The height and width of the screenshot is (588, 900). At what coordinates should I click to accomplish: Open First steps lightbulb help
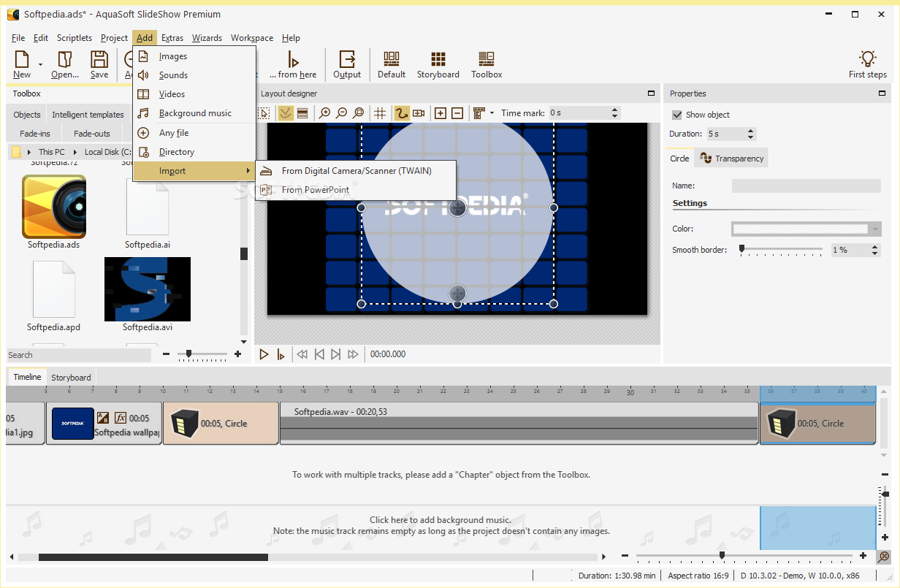pyautogui.click(x=867, y=64)
